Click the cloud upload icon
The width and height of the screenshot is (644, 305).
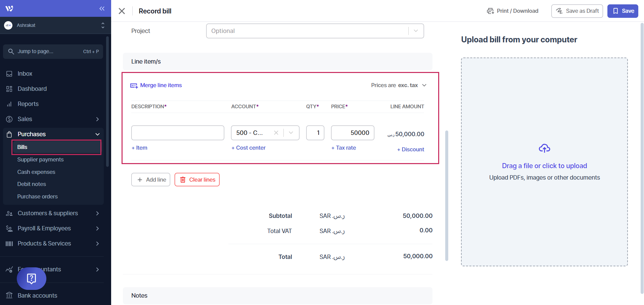click(544, 148)
